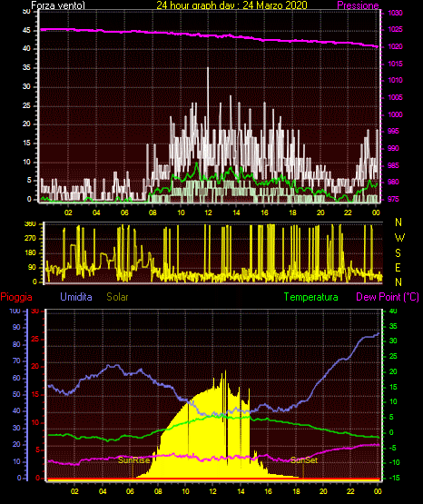Click the highest white wind gust spike near 12
This screenshot has height=504, width=423.
[x=208, y=96]
